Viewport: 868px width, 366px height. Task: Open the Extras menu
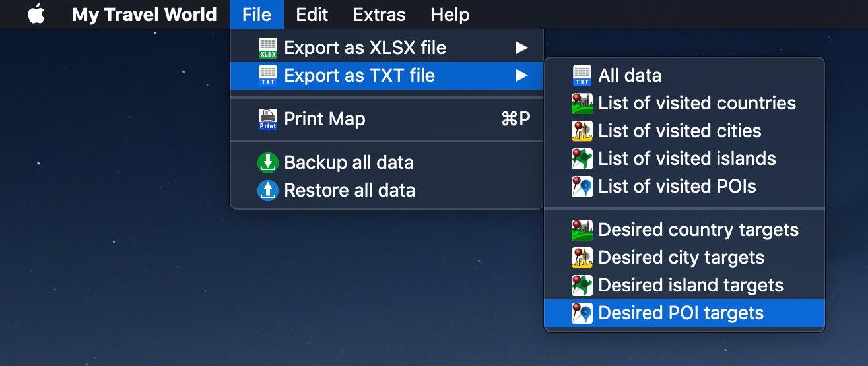380,15
